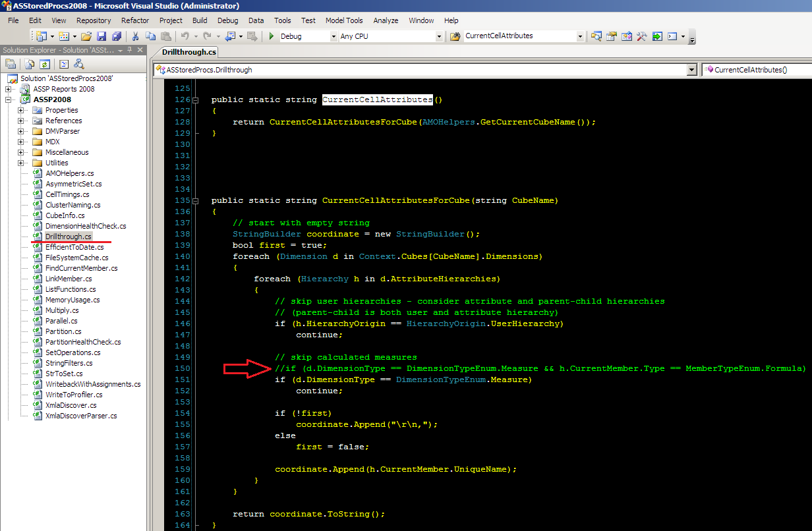
Task: Open the File menu
Action: (x=13, y=20)
